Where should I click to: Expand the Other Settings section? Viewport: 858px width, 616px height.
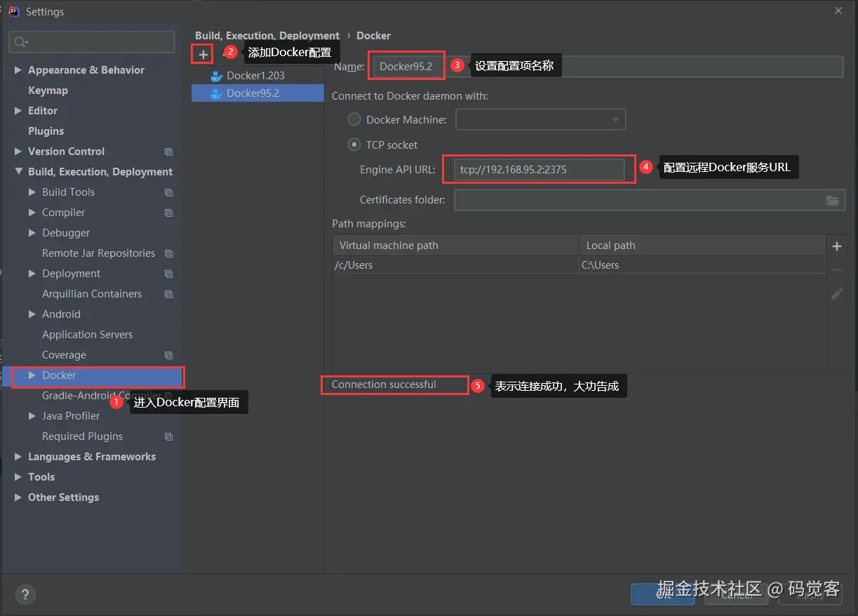pos(18,497)
